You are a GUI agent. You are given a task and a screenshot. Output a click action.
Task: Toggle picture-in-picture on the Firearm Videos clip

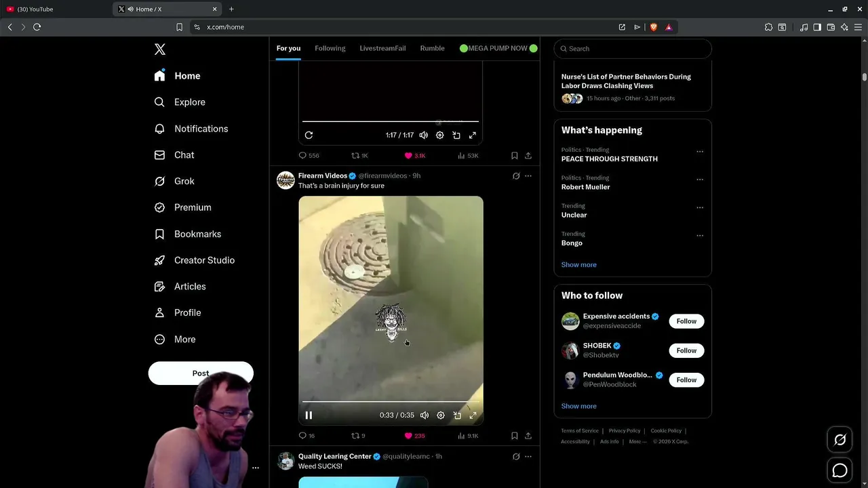click(x=457, y=415)
